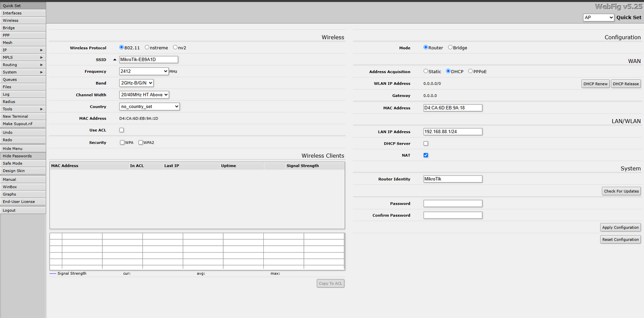Viewport: 644px width, 318px height.
Task: Enable the WPA2 security checkbox
Action: tap(141, 143)
